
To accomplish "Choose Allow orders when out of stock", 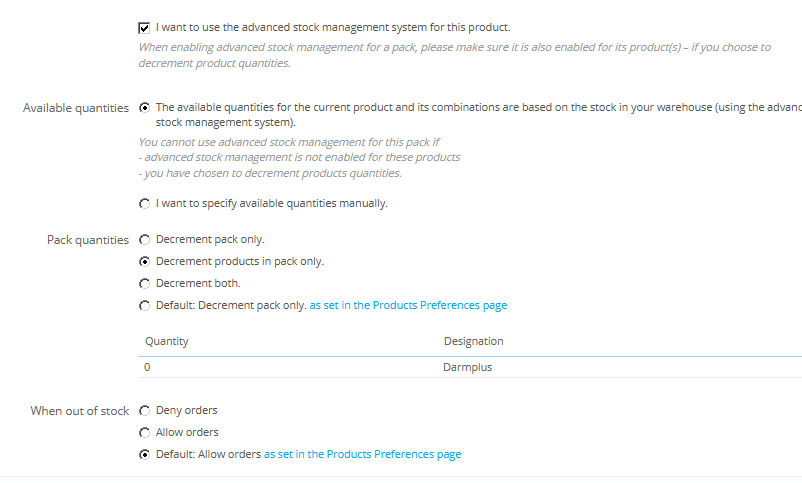I will pos(144,432).
